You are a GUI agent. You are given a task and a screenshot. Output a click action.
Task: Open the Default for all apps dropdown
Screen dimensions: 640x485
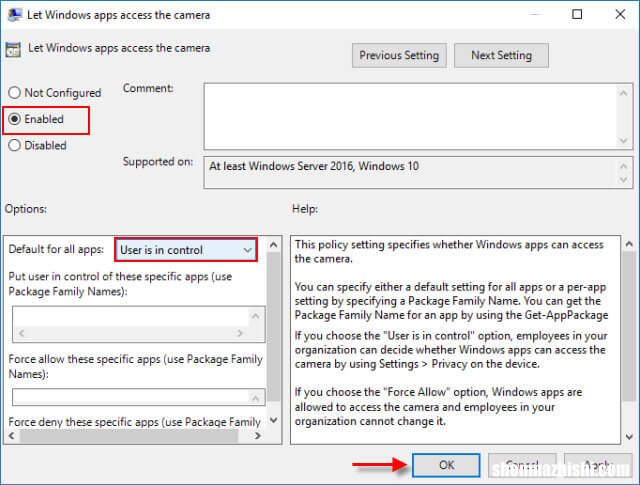[x=186, y=250]
